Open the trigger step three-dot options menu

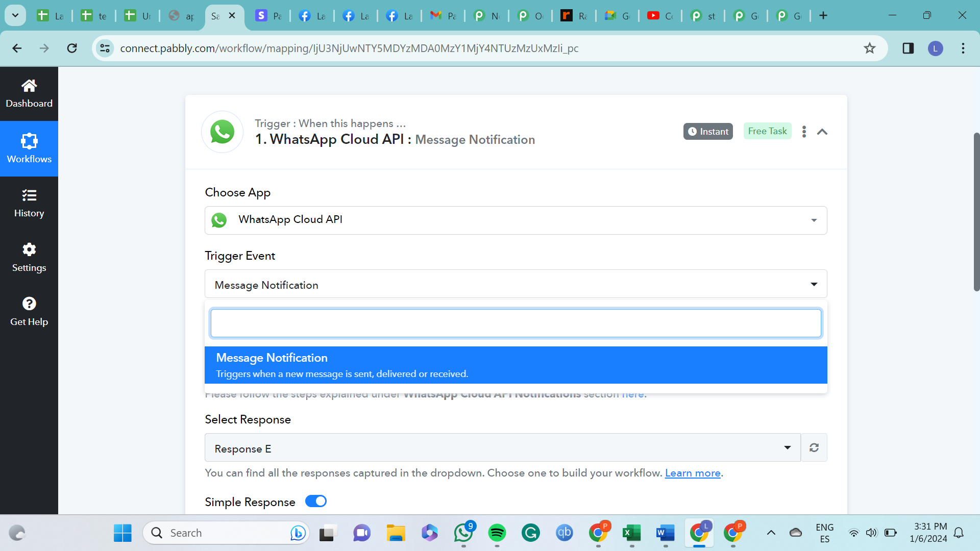coord(804,132)
